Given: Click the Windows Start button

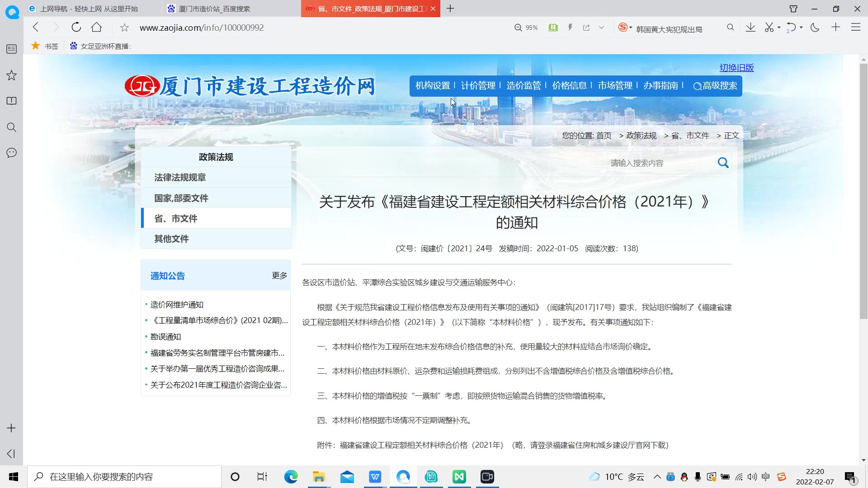Looking at the screenshot, I should click(13, 477).
